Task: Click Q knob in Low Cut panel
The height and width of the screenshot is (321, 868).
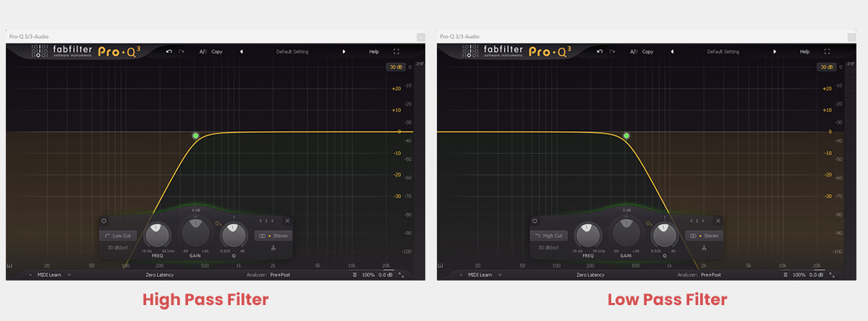Action: click(233, 234)
